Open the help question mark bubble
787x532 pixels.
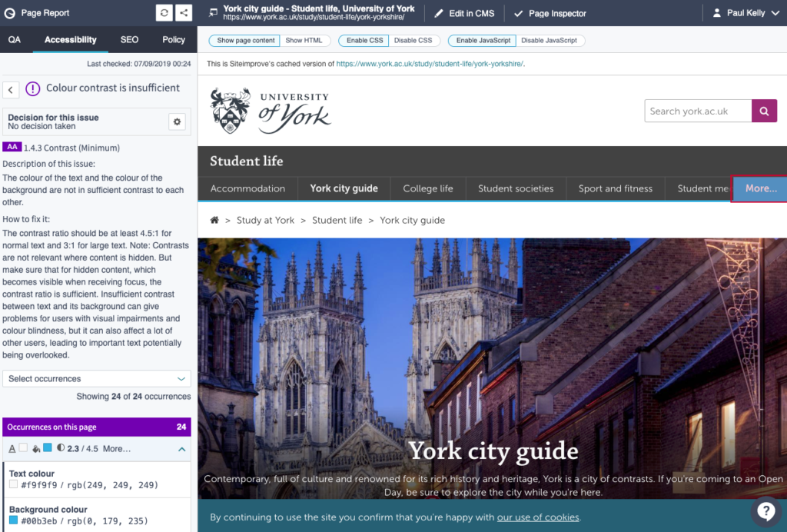(765, 511)
